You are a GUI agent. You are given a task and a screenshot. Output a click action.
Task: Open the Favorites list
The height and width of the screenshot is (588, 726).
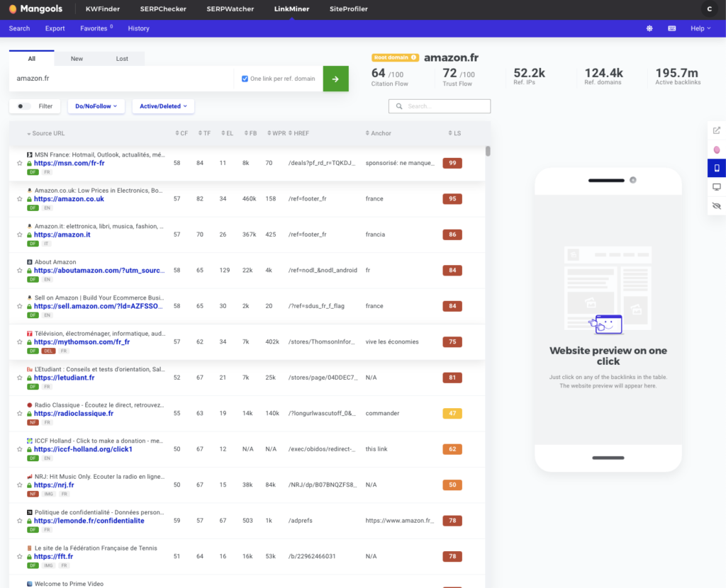coord(96,28)
